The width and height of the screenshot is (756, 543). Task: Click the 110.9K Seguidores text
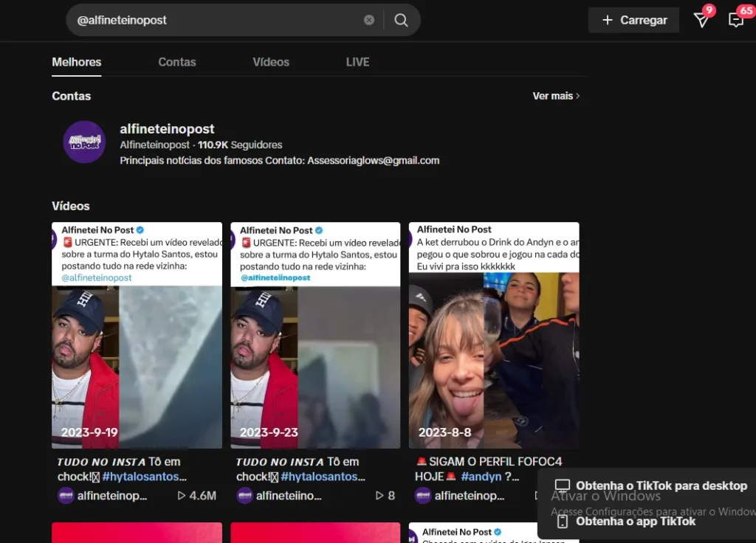[x=240, y=145]
